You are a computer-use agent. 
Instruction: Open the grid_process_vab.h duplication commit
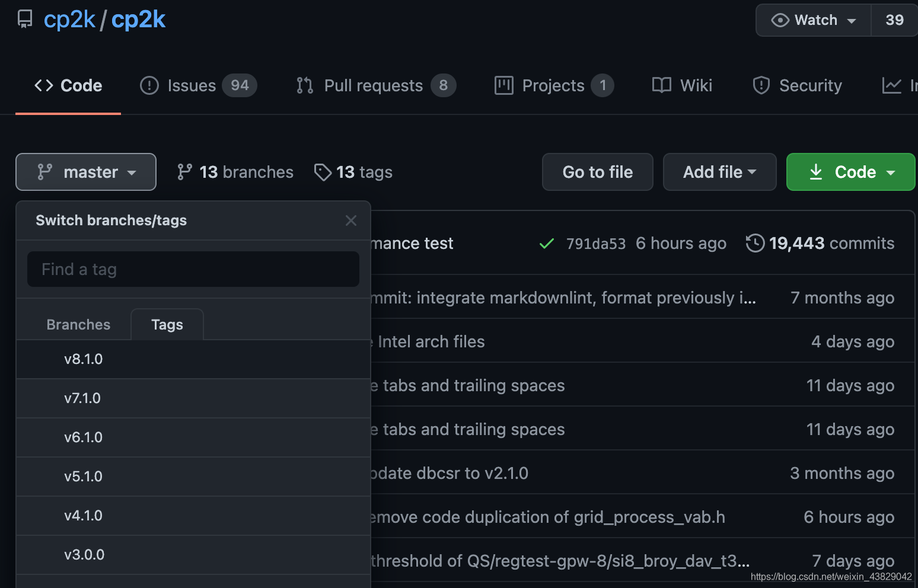point(548,517)
